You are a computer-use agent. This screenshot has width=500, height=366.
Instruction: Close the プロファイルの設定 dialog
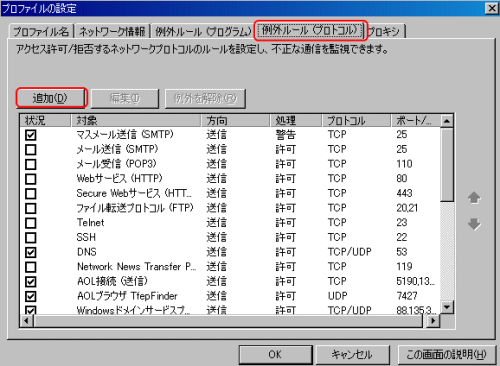(x=492, y=8)
